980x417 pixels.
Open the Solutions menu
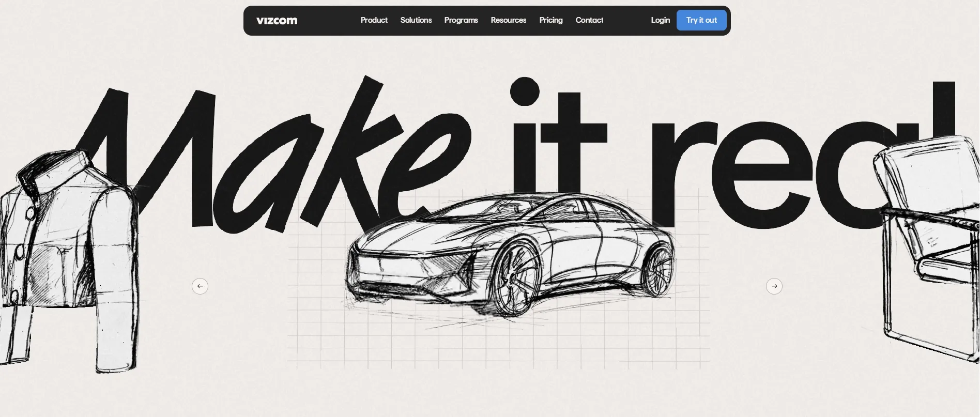coord(416,20)
